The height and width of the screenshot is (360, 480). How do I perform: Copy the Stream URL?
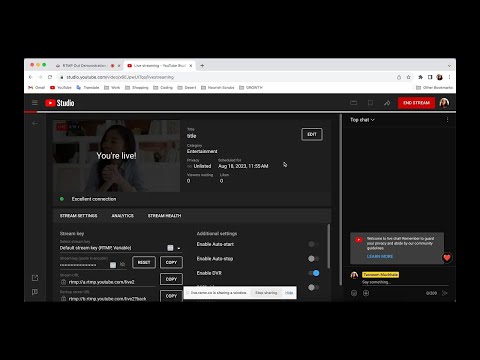click(x=171, y=279)
